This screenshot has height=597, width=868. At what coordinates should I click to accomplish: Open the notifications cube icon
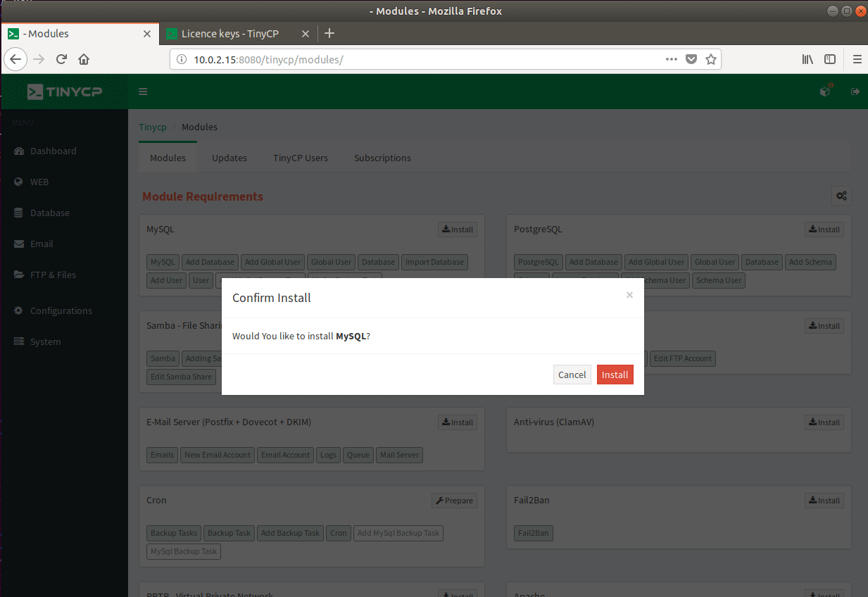825,92
